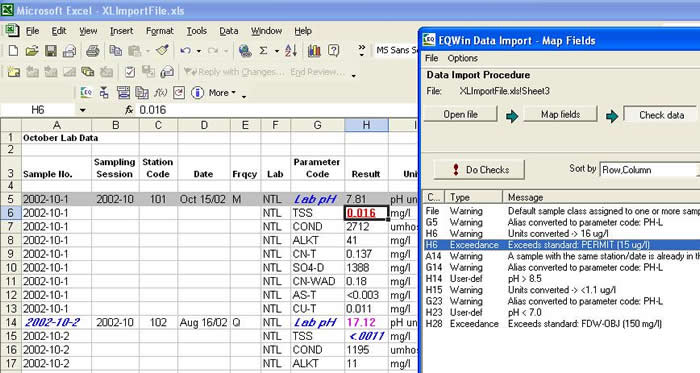Click the Send to Mail Recipient icon in reviewing toolbar
Image resolution: width=700 pixels, height=373 pixels.
click(x=167, y=71)
